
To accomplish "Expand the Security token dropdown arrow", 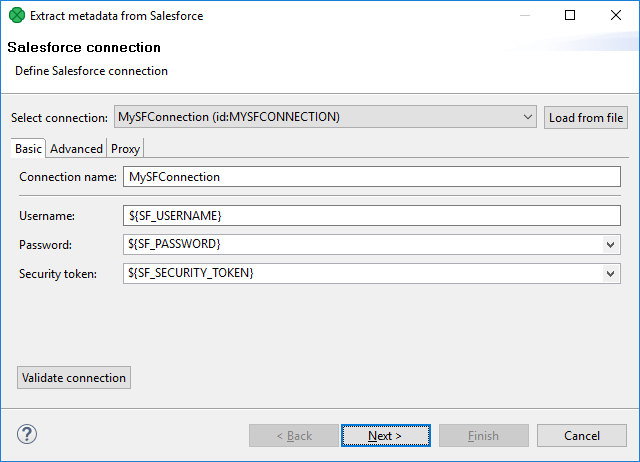I will [611, 274].
